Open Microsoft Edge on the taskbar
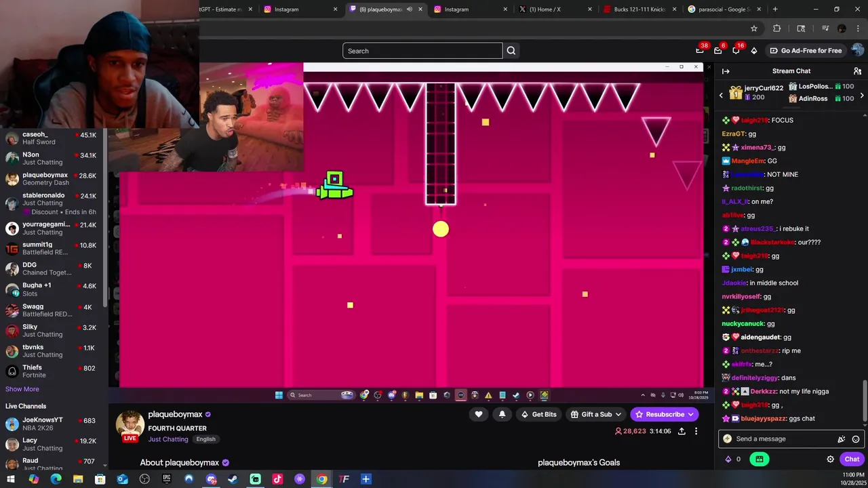Viewport: 868px width, 488px height. tap(56, 479)
